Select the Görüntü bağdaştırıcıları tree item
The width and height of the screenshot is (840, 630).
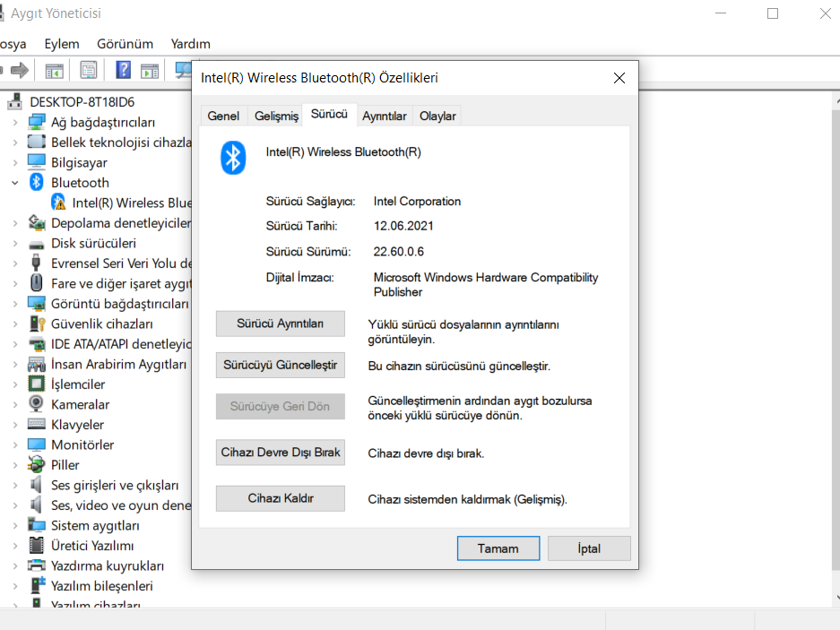click(120, 304)
